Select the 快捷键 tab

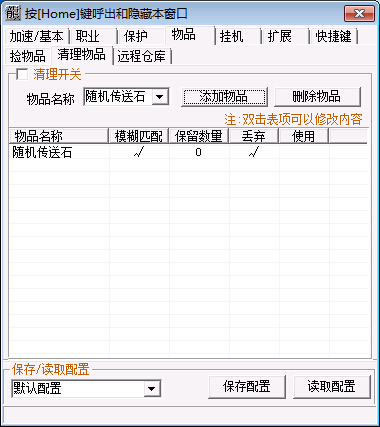(333, 36)
